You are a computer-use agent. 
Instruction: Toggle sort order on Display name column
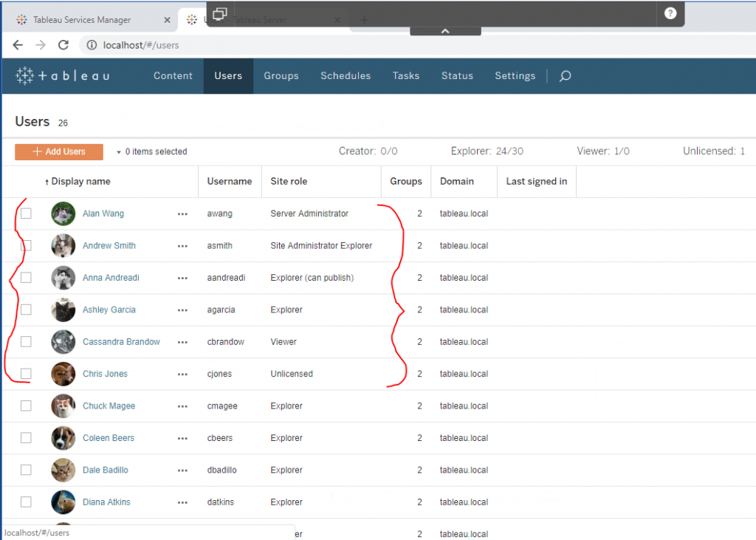click(x=80, y=181)
